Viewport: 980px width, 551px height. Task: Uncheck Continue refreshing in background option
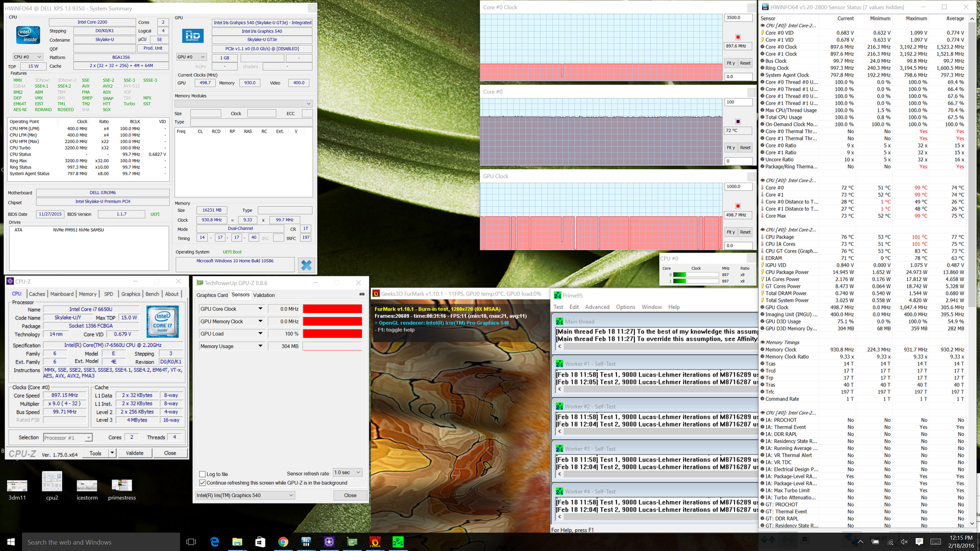point(203,483)
